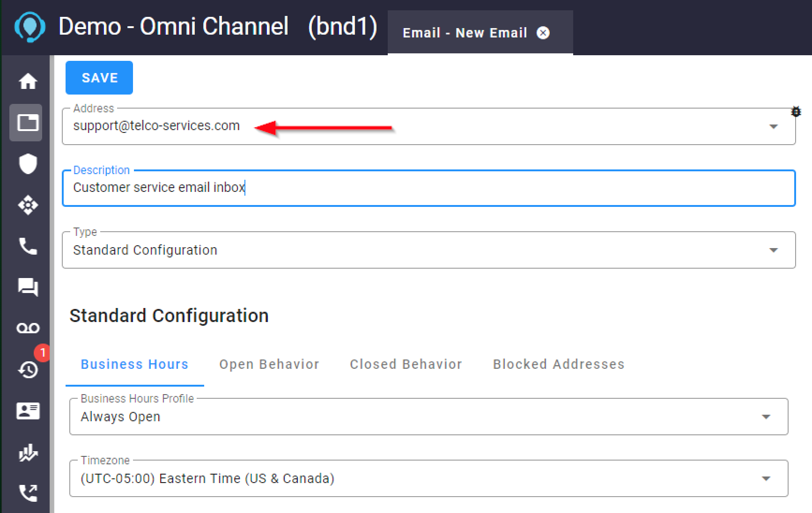
Task: Switch to the Business Hours tab
Action: (134, 365)
